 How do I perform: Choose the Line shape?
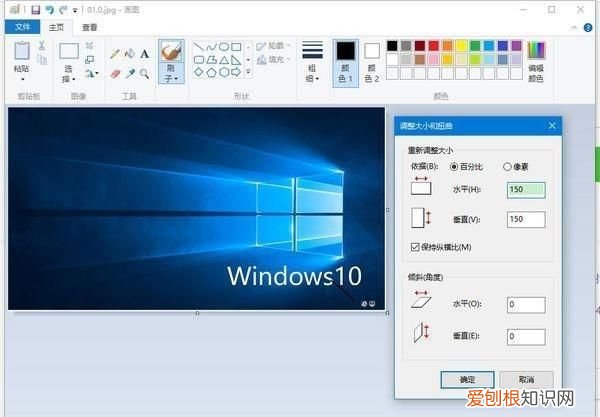(199, 47)
